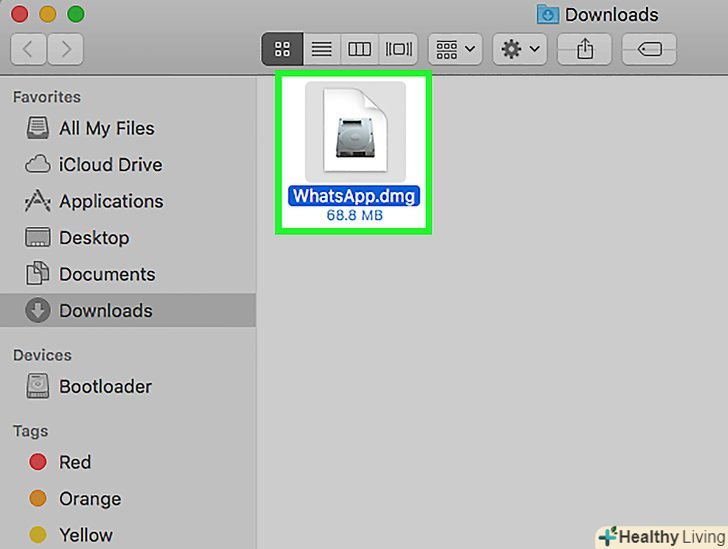
Task: Select the WhatsApp.dmg disk image icon
Action: (x=355, y=131)
